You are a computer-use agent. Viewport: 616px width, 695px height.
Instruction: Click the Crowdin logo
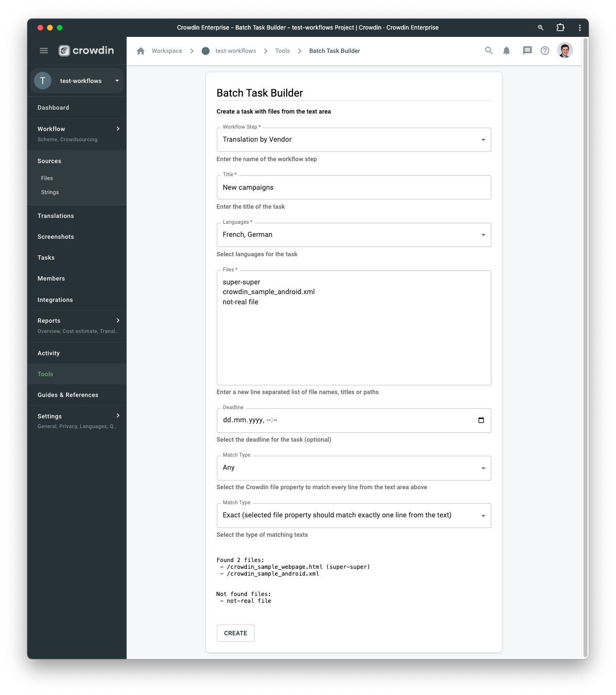click(x=86, y=50)
